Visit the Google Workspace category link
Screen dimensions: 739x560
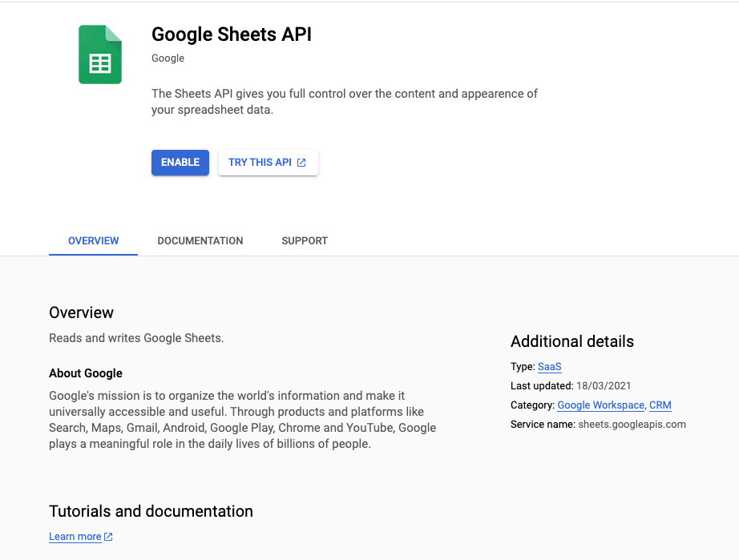(x=600, y=405)
